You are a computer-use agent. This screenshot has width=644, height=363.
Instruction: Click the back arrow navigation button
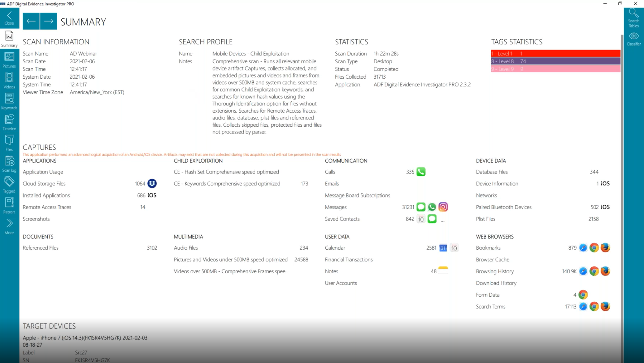pos(31,21)
